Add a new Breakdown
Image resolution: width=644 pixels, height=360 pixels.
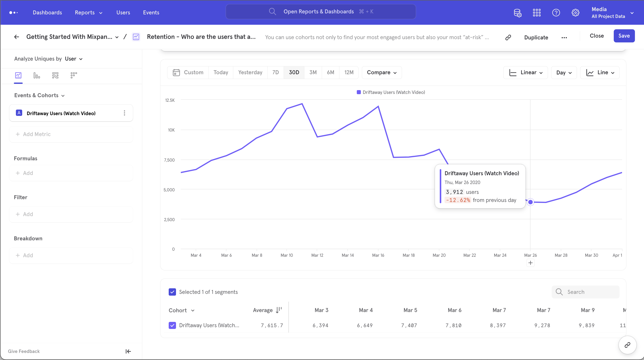point(71,255)
